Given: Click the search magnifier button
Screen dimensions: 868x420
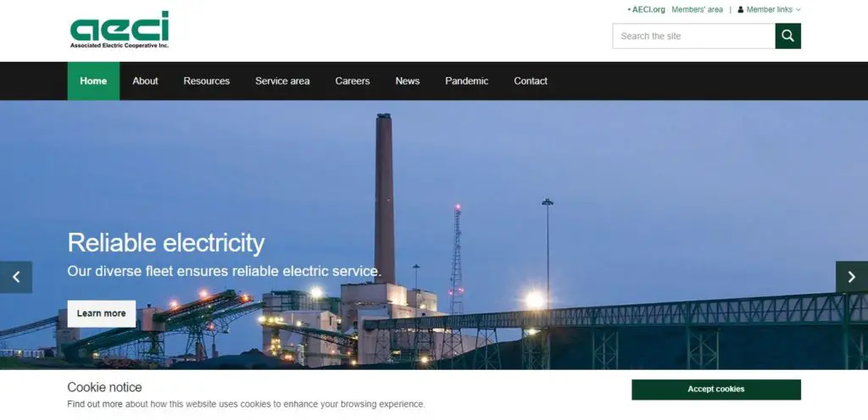Looking at the screenshot, I should (787, 36).
